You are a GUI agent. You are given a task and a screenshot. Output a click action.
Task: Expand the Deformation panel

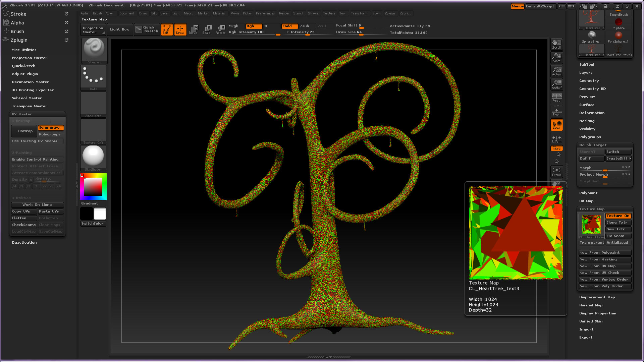coord(592,113)
